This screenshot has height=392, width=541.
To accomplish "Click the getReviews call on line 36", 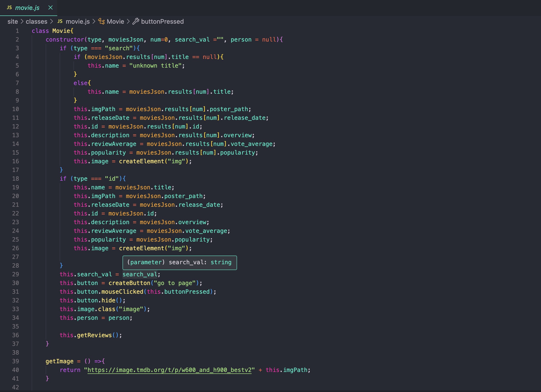I will pyautogui.click(x=94, y=335).
